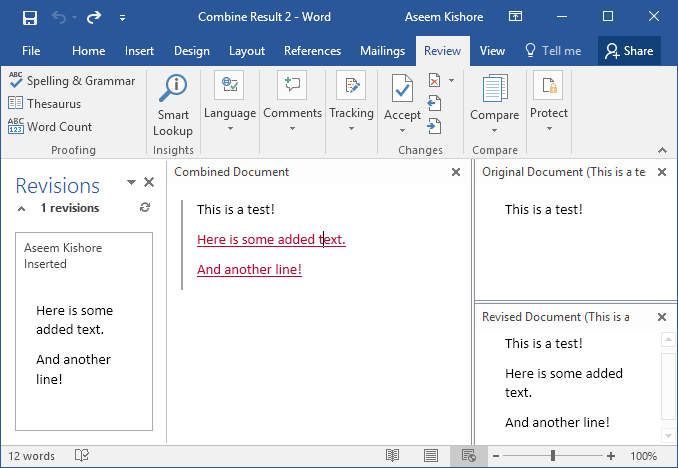Viewport: 678px width, 468px height.
Task: Open the File menu
Action: click(31, 51)
